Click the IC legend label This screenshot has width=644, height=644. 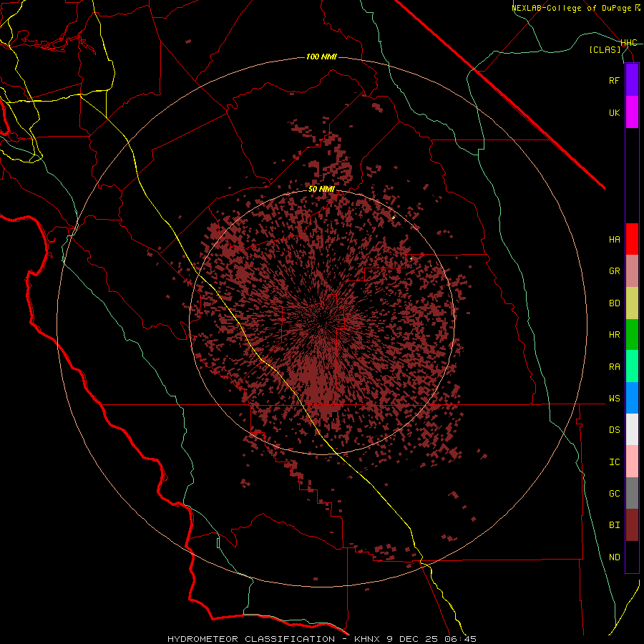(614, 462)
